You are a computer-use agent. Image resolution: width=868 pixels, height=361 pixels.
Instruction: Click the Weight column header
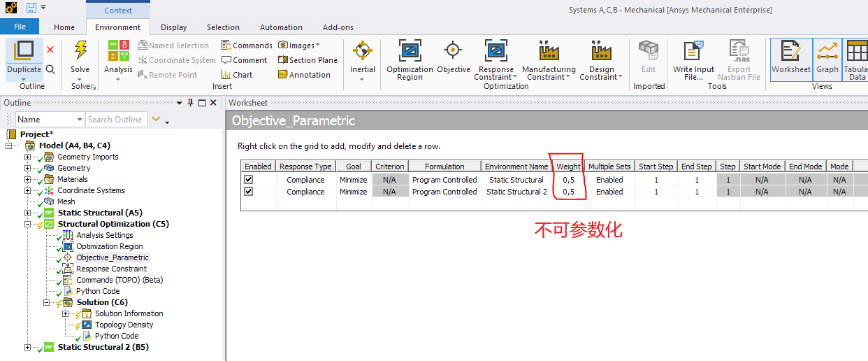[568, 167]
